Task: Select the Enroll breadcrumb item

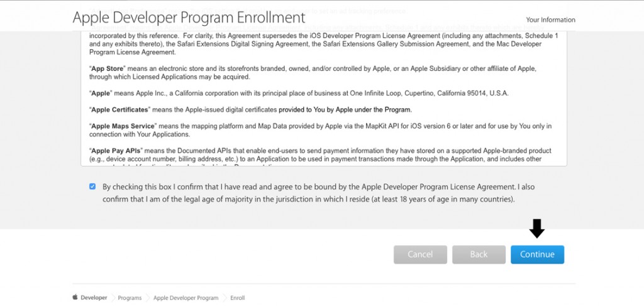Action: (237, 298)
